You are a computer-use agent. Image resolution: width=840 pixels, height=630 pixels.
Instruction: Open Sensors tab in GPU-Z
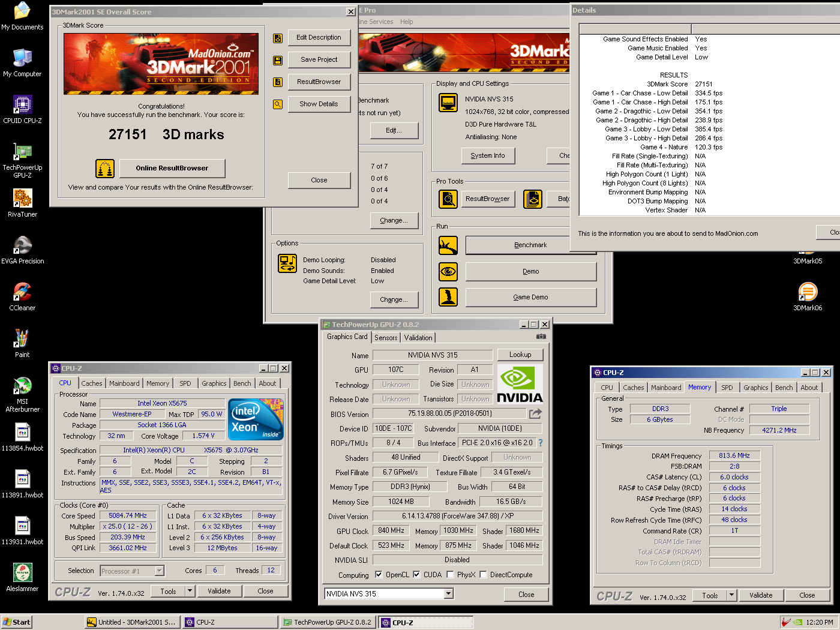386,338
